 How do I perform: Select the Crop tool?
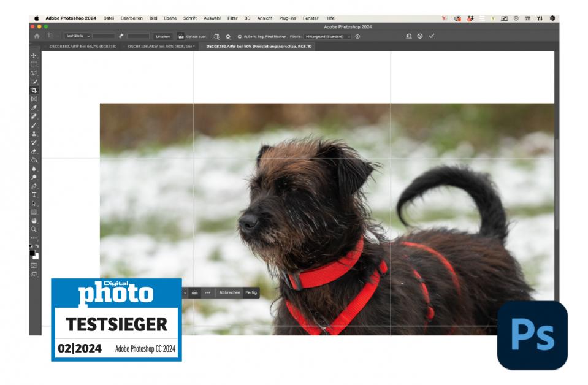coord(34,90)
